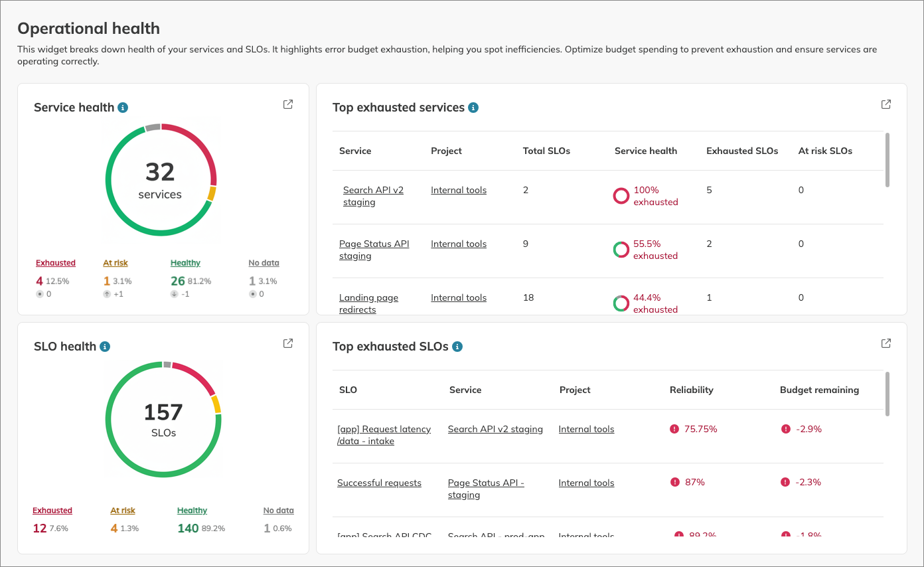Screen dimensions: 924x567
Task: Click info icon beside Top exhausted SLOs
Action: (x=457, y=347)
